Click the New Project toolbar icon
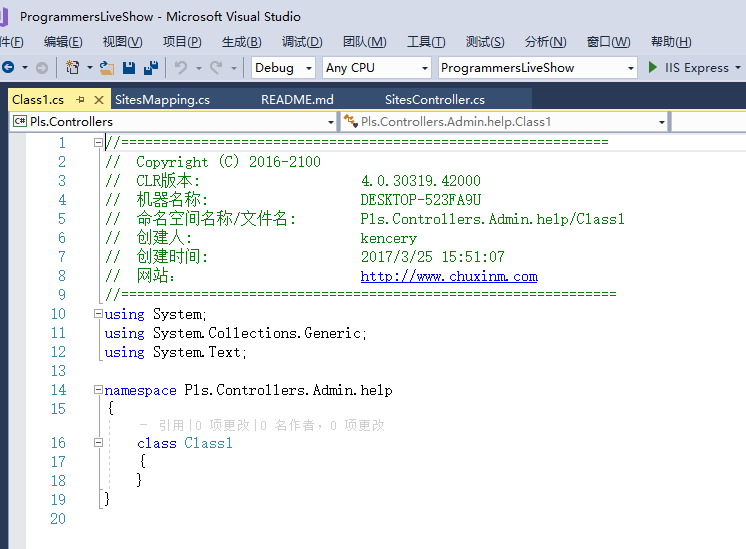This screenshot has height=549, width=746. (72, 68)
